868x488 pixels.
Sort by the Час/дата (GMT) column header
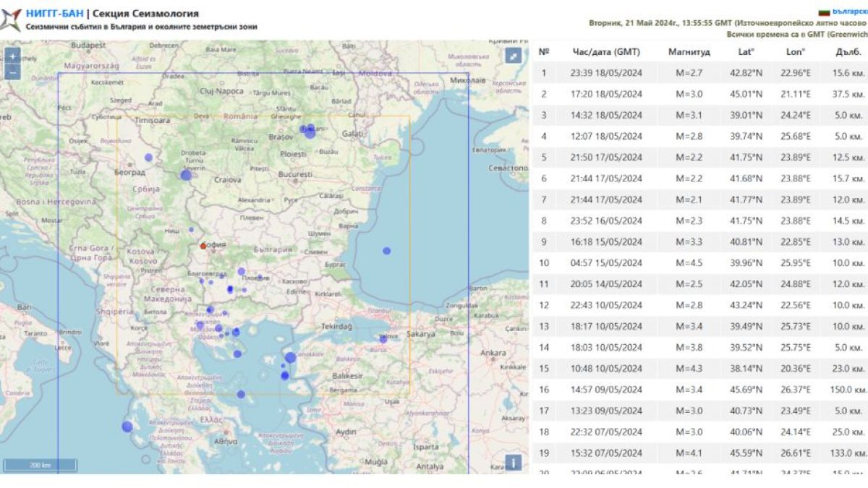coord(606,52)
